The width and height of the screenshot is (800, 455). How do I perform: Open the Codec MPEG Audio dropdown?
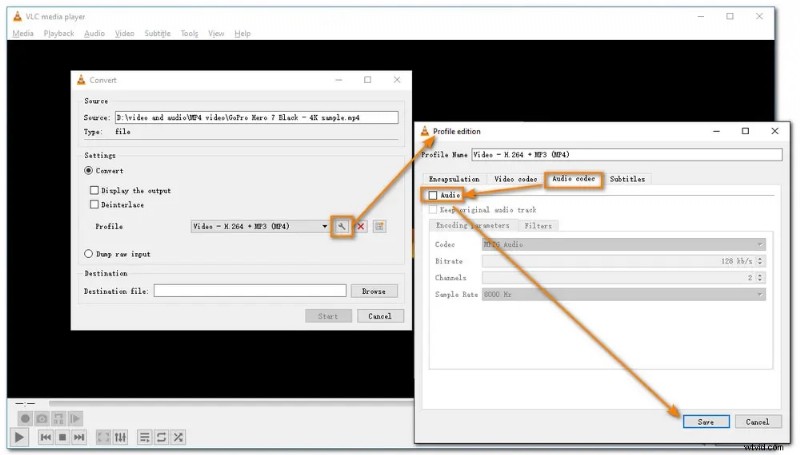coord(623,245)
